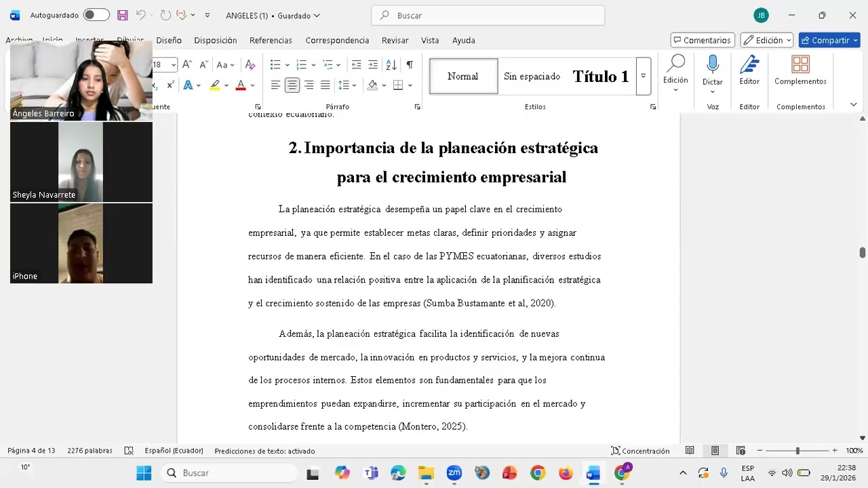Open the font color dropdown arrow
Viewport: 868px width, 488px height.
252,85
